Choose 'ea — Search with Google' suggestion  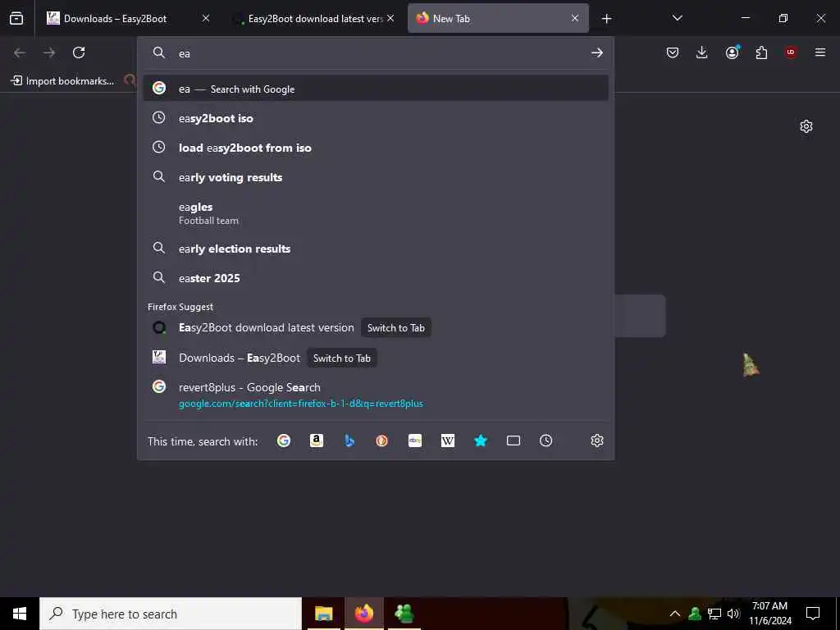[376, 89]
